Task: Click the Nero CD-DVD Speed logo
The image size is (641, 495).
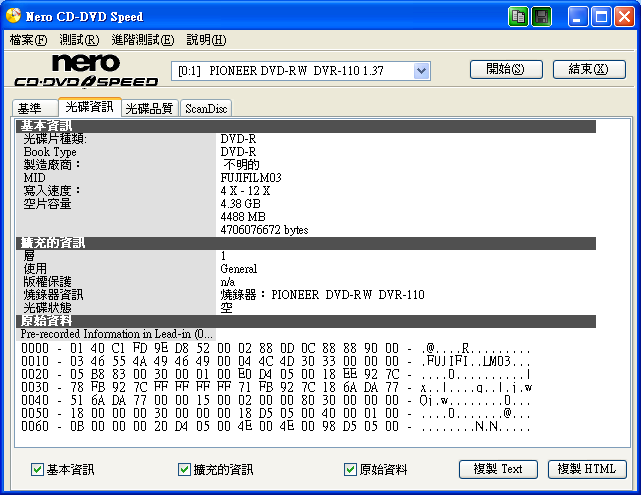Action: [x=86, y=71]
